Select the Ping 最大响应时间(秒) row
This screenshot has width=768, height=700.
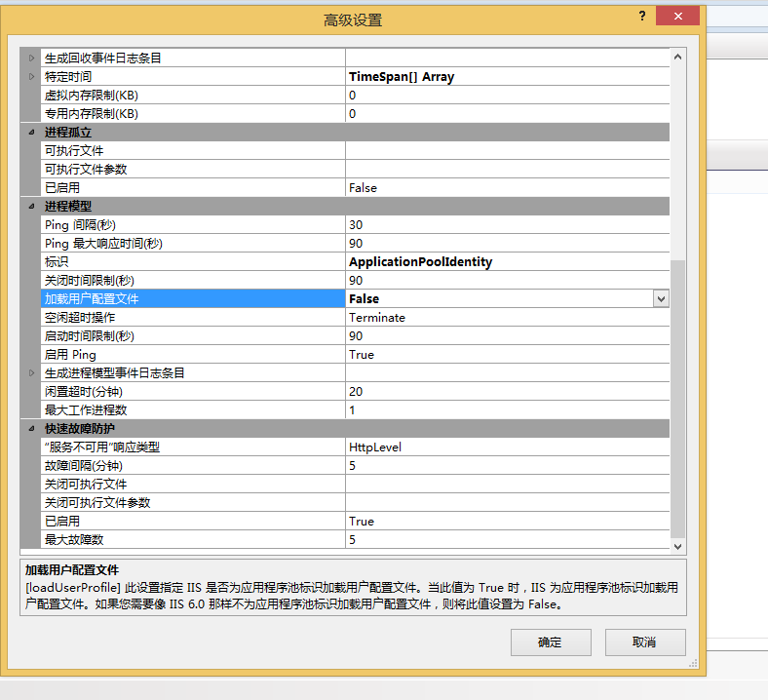[355, 244]
